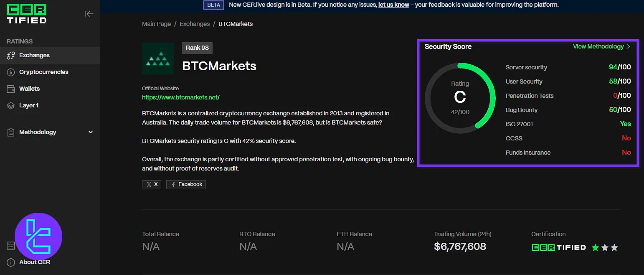Image resolution: width=644 pixels, height=275 pixels.
Task: Visit the https://www.btcmarkets.net/ link
Action: [x=181, y=97]
